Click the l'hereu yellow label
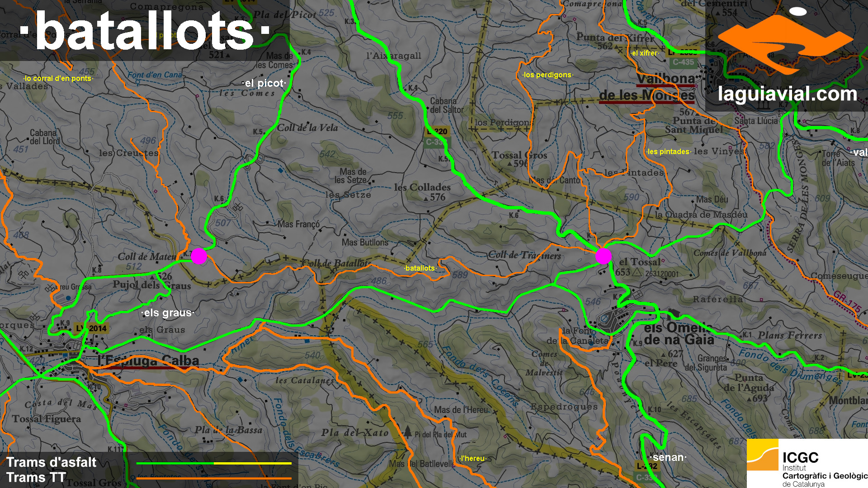Screen dimensions: 868x488 point(473,459)
